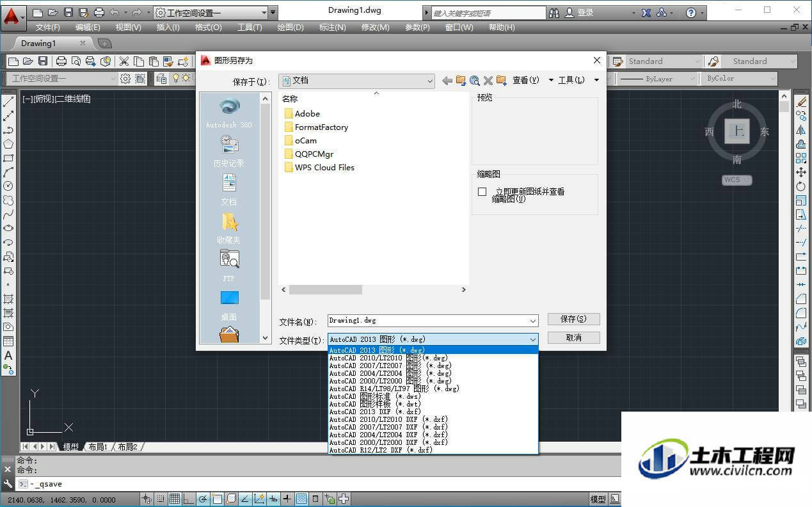This screenshot has width=812, height=507.
Task: Toggle Dynamic Input in the status bar
Action: pyautogui.click(x=273, y=499)
